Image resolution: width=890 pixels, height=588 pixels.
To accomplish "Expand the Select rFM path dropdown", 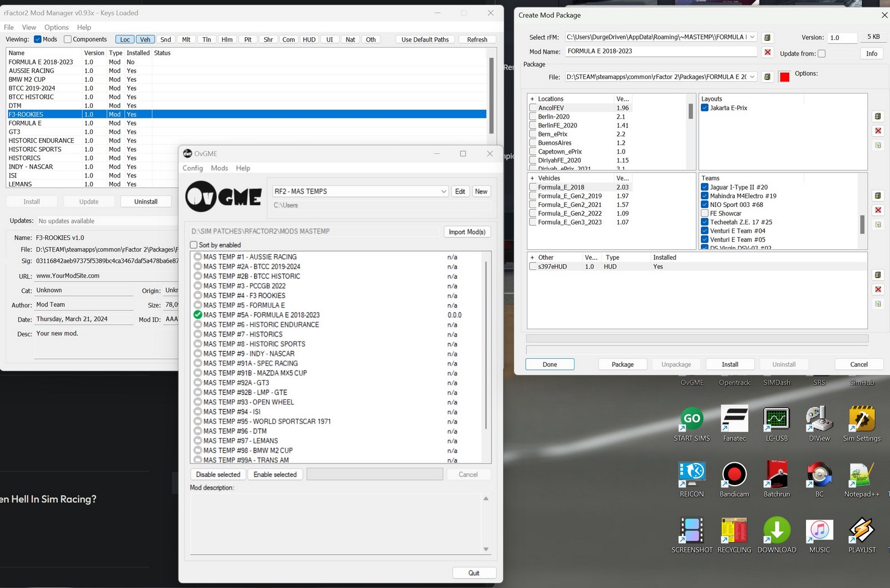I will 752,37.
